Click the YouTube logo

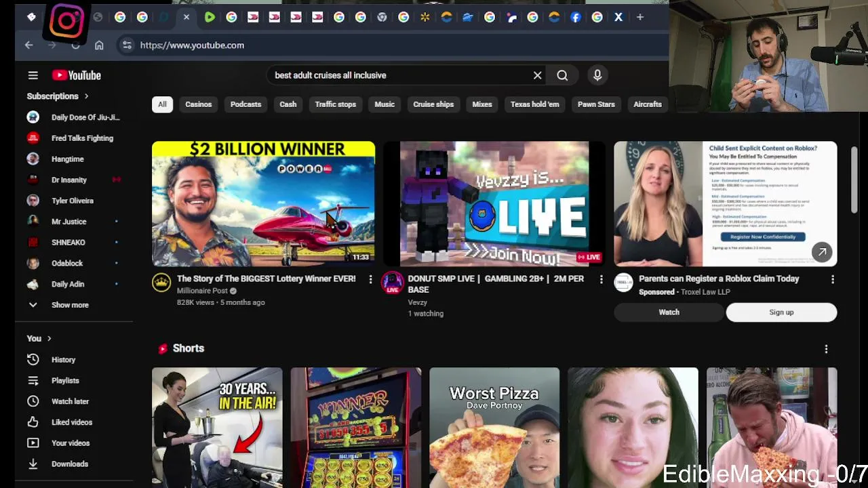(x=76, y=75)
